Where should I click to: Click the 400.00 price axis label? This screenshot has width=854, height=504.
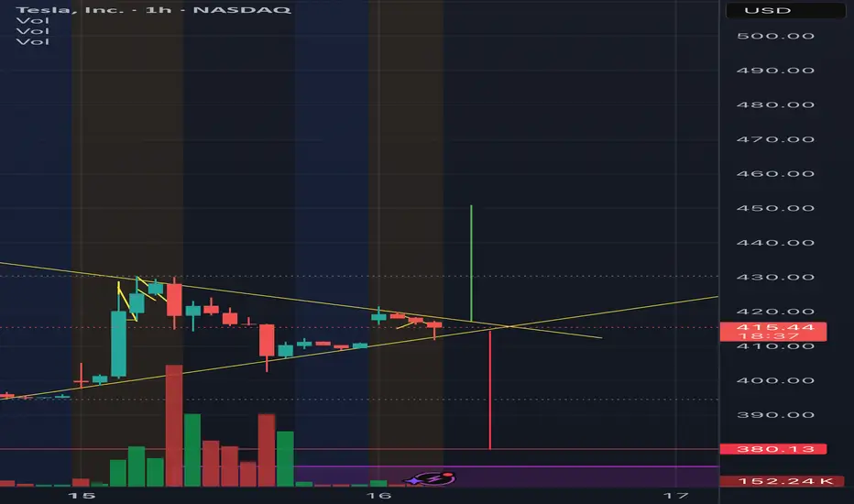[x=775, y=380]
